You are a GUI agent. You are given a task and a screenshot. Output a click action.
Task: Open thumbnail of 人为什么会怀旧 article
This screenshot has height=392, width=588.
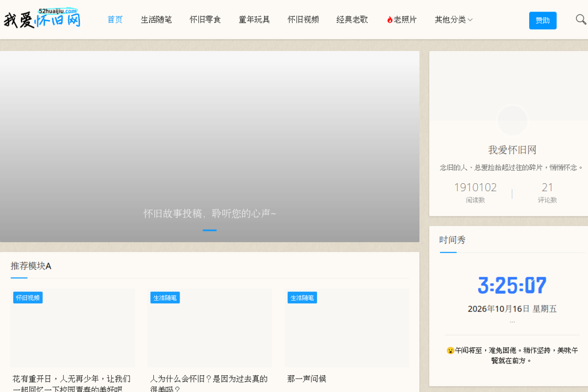(x=210, y=328)
